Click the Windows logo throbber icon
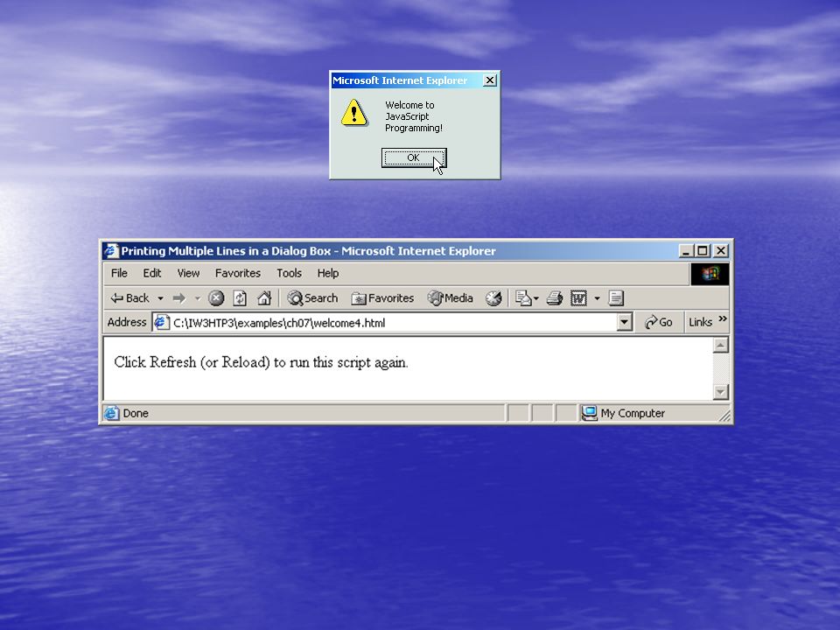 coord(710,274)
